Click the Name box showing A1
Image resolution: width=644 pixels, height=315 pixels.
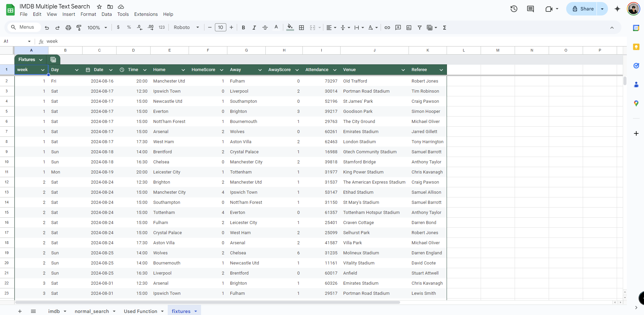click(x=17, y=41)
